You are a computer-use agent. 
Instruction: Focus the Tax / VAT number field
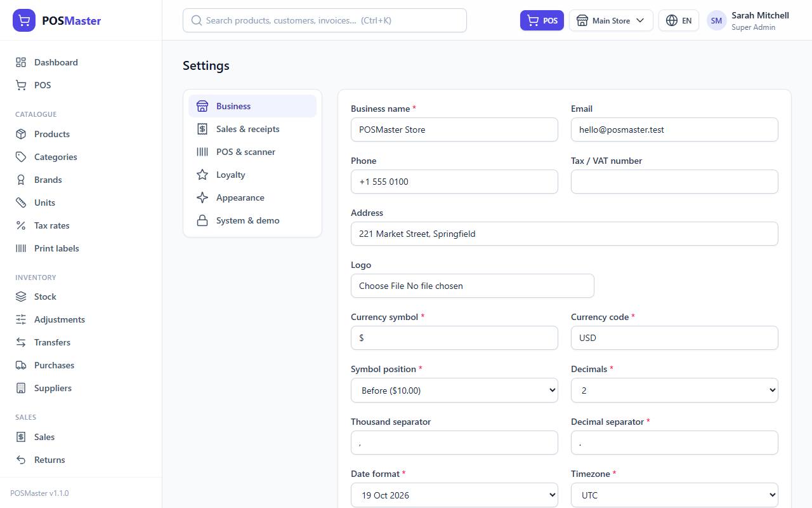point(674,182)
